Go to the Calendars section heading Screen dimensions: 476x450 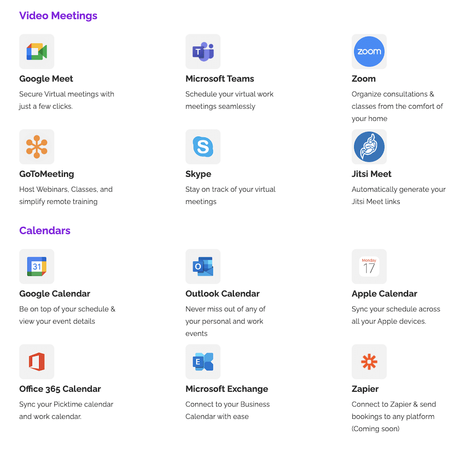click(x=45, y=231)
